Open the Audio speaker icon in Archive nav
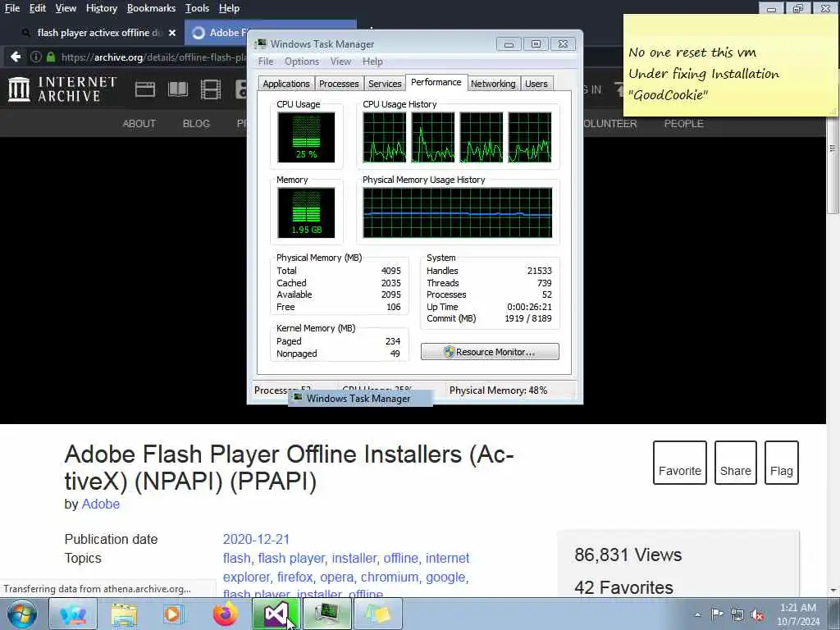Viewport: 840px width, 630px height. (x=240, y=89)
